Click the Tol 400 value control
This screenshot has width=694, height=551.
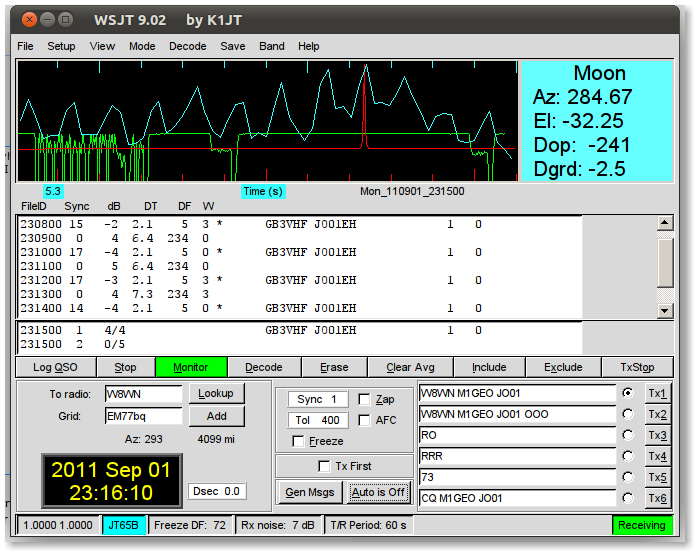pos(317,420)
